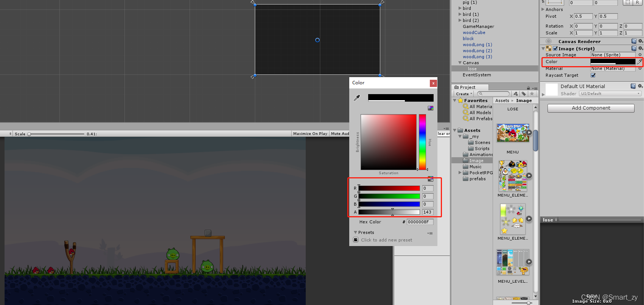Collapse the Image (Script) component
Screen dimensions: 644x305
(x=543, y=48)
